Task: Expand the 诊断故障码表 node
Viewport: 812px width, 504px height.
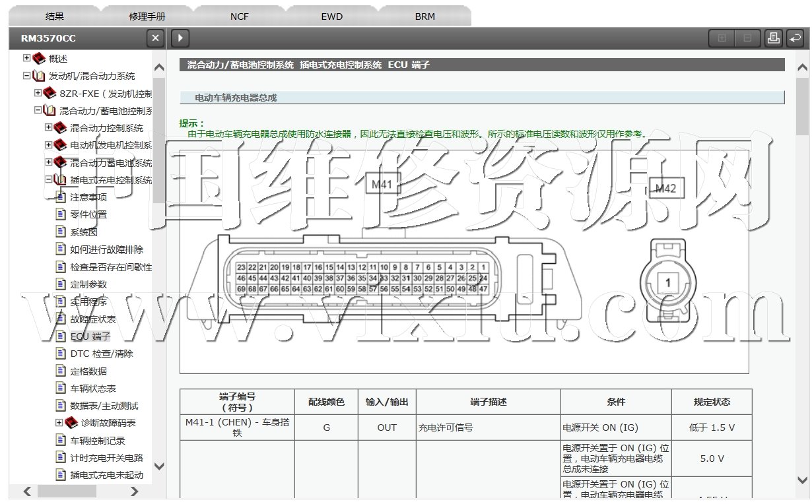Action: tap(59, 423)
